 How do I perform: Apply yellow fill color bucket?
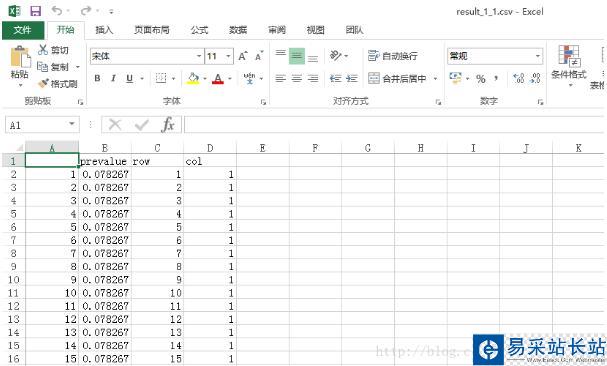pos(193,79)
